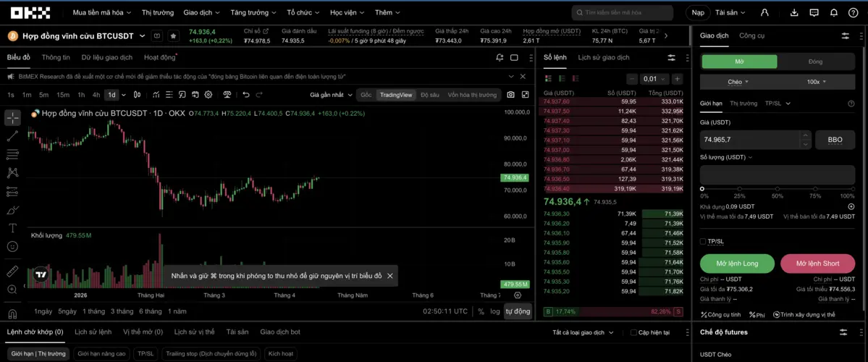Set quantity slider to 50%
This screenshot has height=362, width=868.
[x=778, y=188]
